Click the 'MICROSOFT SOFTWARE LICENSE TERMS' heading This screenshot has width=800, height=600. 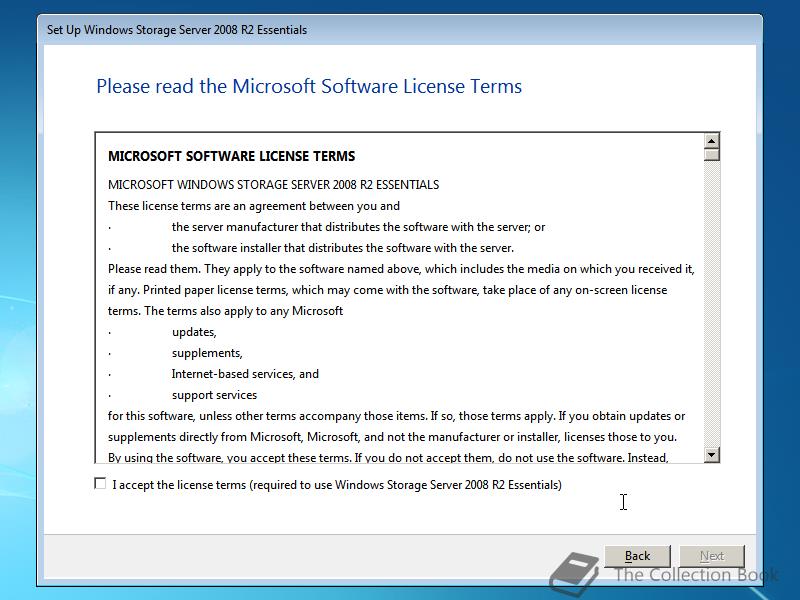(x=231, y=156)
